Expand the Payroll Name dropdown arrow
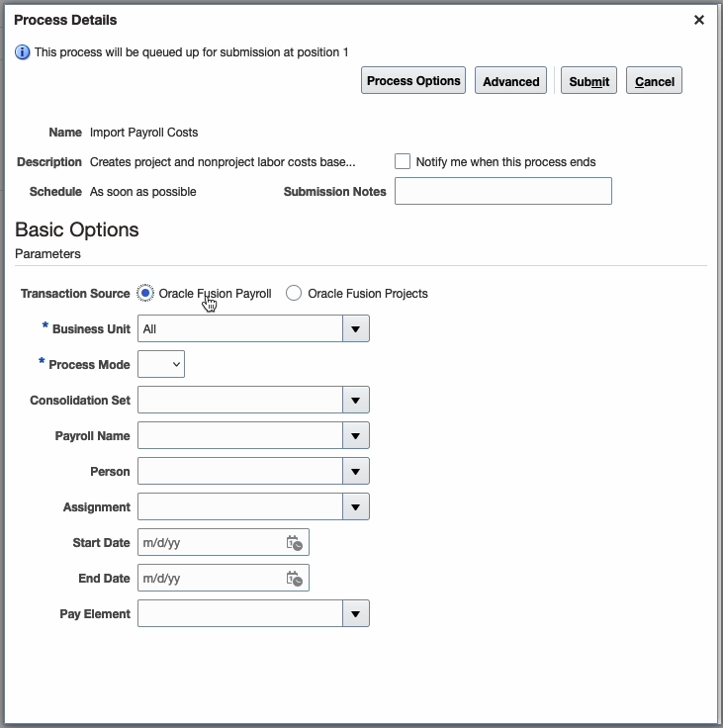Viewport: 723px width, 728px height. pos(356,436)
